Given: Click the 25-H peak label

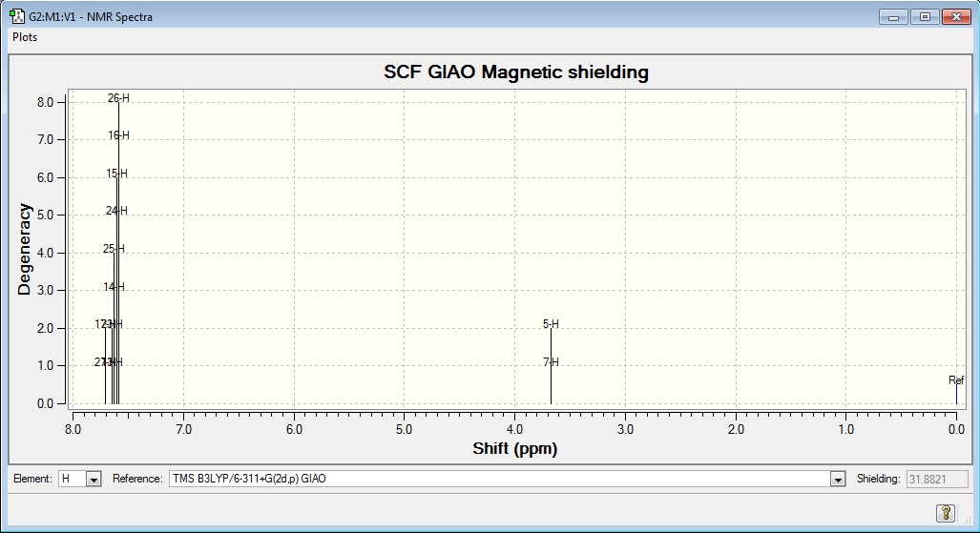Looking at the screenshot, I should [x=114, y=249].
